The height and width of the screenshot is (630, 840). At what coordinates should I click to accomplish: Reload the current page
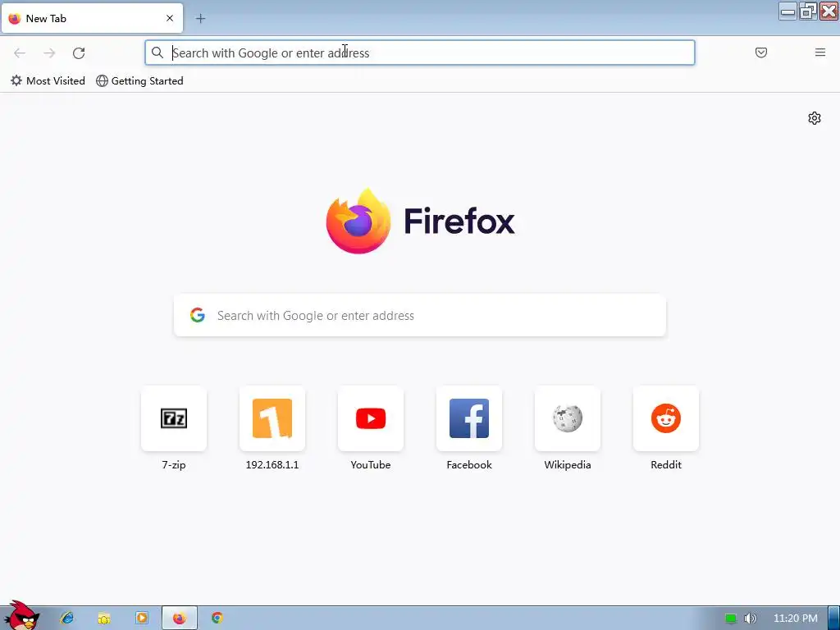coord(79,53)
